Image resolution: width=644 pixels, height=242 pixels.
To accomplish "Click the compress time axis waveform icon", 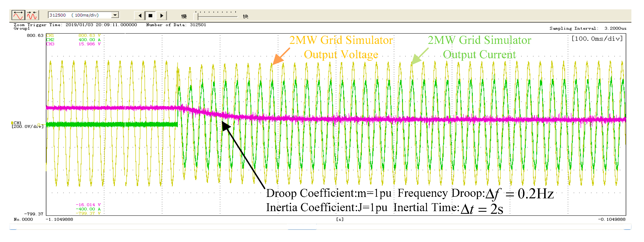I will tap(32, 15).
